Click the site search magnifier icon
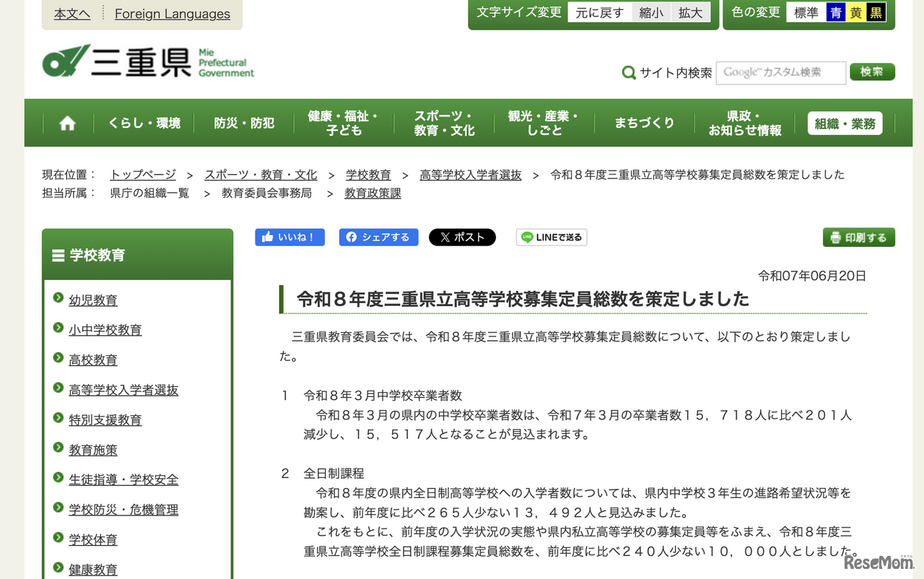The height and width of the screenshot is (579, 924). click(629, 72)
